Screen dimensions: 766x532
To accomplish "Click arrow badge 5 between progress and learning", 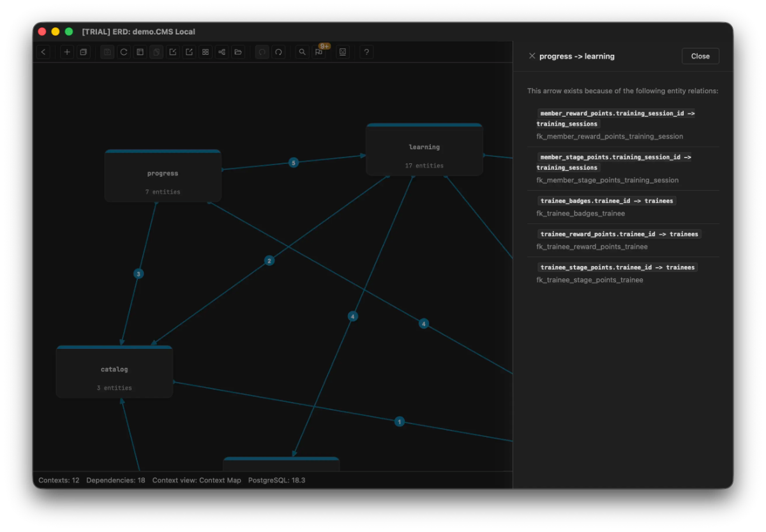I will pyautogui.click(x=294, y=163).
